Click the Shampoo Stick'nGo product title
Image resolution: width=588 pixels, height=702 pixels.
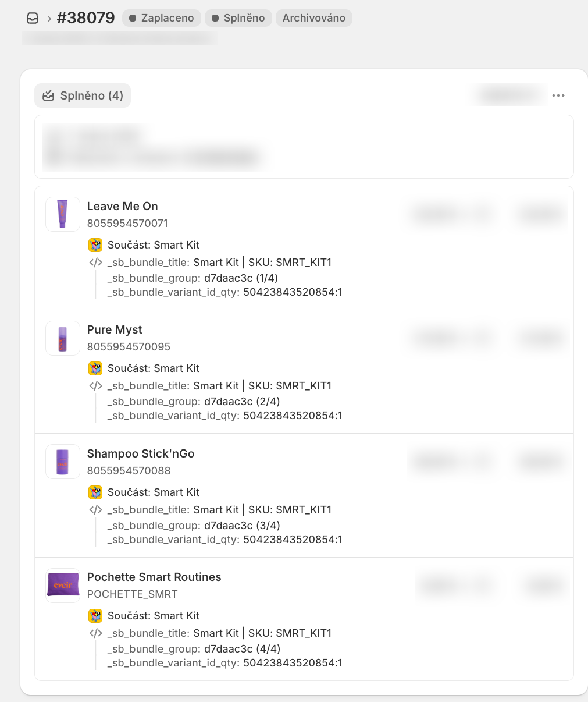[141, 453]
